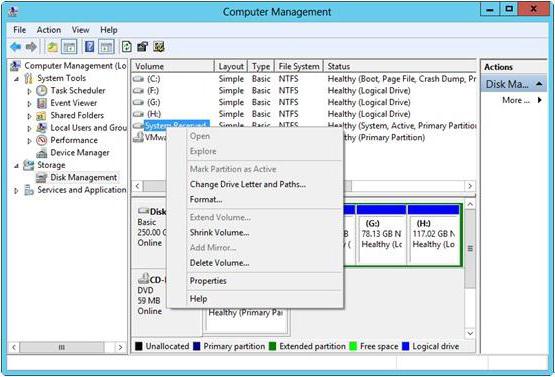Click Delete Volume in context menu
555x377 pixels.
point(219,263)
